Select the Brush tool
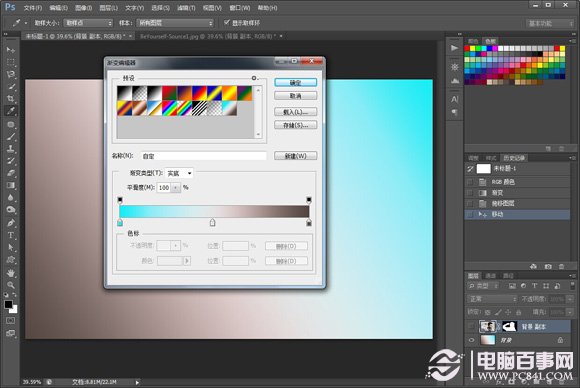Image resolution: width=580 pixels, height=388 pixels. coord(11,137)
